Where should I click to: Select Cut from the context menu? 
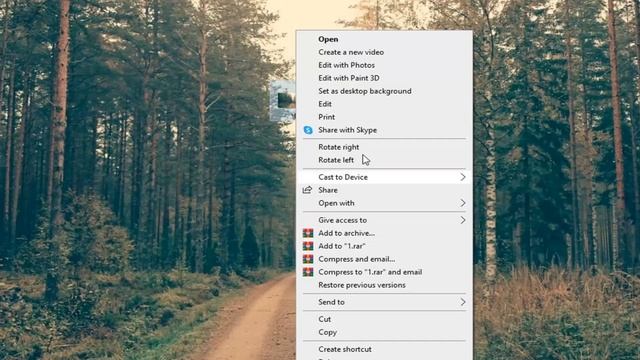coord(384,319)
